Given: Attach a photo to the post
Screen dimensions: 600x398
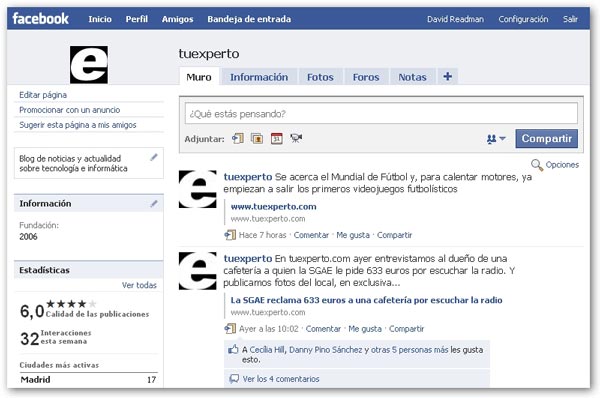Looking at the screenshot, I should tap(257, 138).
